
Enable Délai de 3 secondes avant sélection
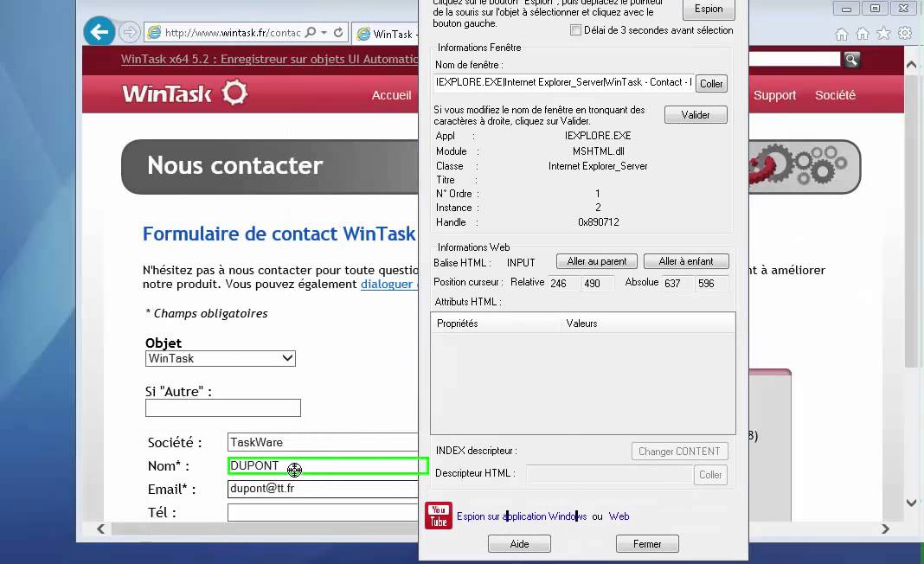point(575,30)
